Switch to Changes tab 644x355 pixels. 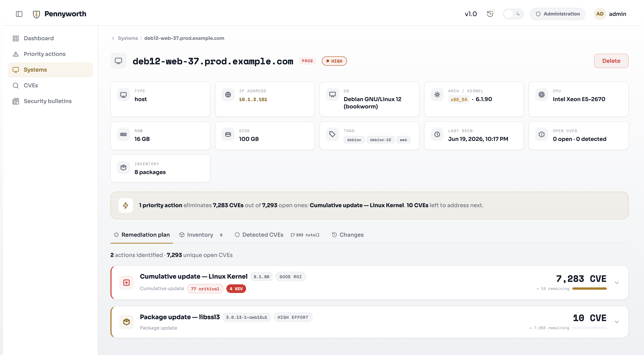pos(348,235)
